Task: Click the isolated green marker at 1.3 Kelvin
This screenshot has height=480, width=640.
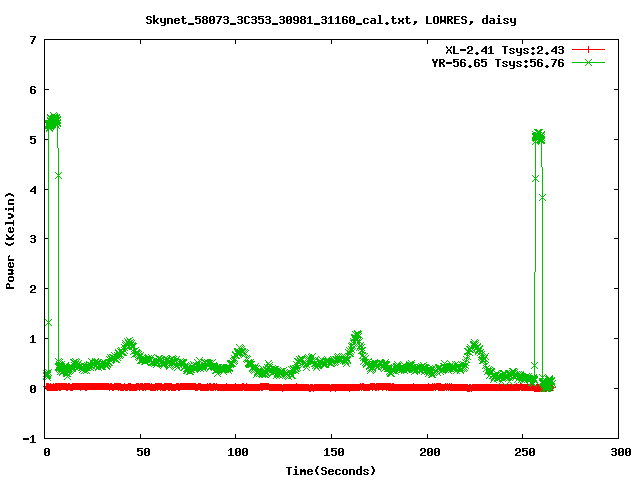Action: (x=49, y=322)
